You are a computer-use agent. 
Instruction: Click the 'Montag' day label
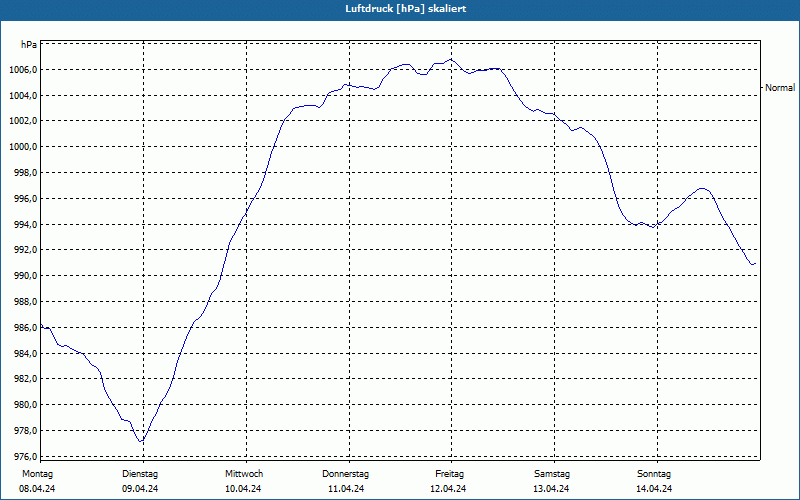(37, 474)
